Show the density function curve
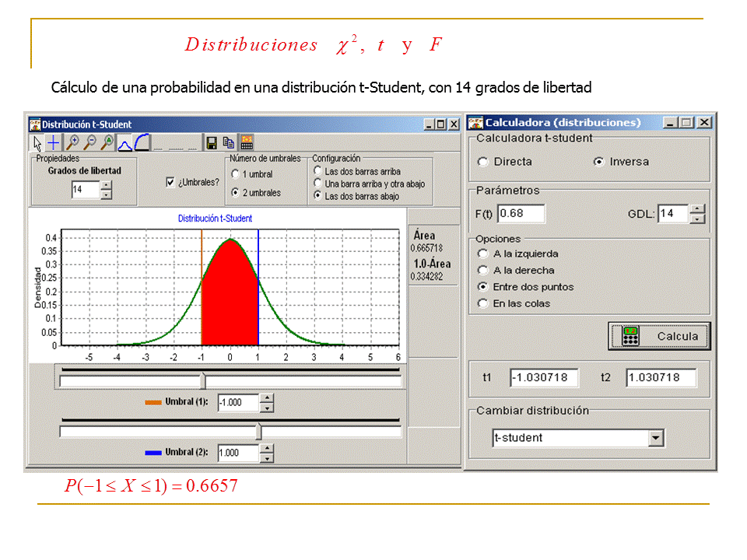Image resolution: width=747 pixels, height=560 pixels. [124, 142]
